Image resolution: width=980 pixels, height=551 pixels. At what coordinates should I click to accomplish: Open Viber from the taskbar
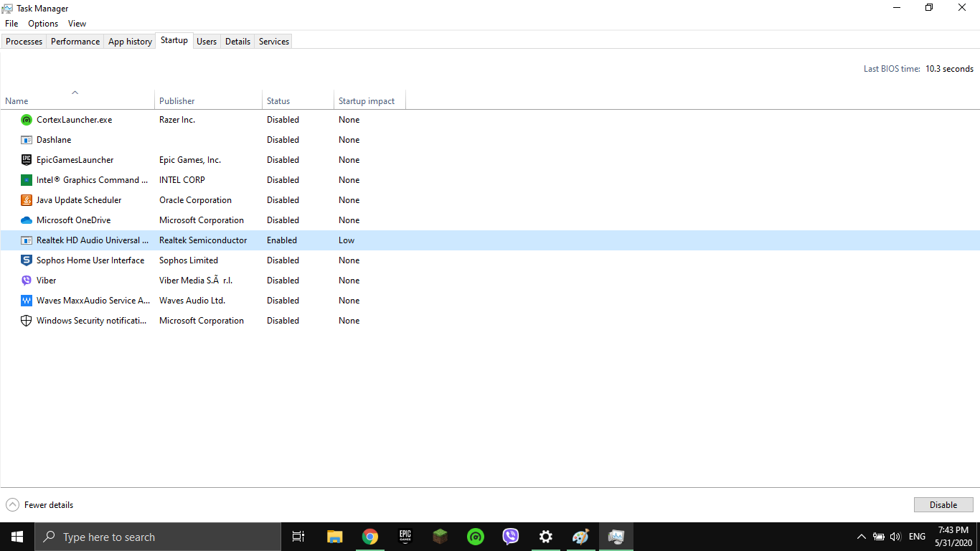tap(510, 537)
